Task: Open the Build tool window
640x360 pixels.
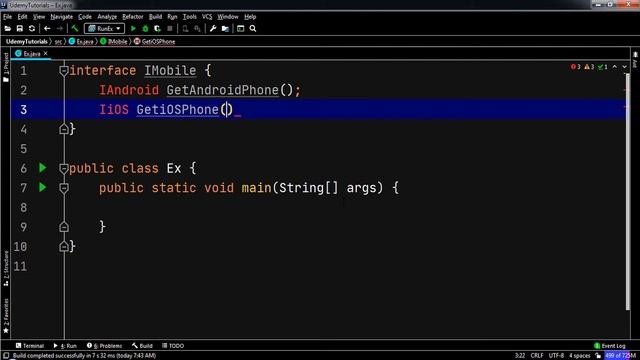Action: 142,346
